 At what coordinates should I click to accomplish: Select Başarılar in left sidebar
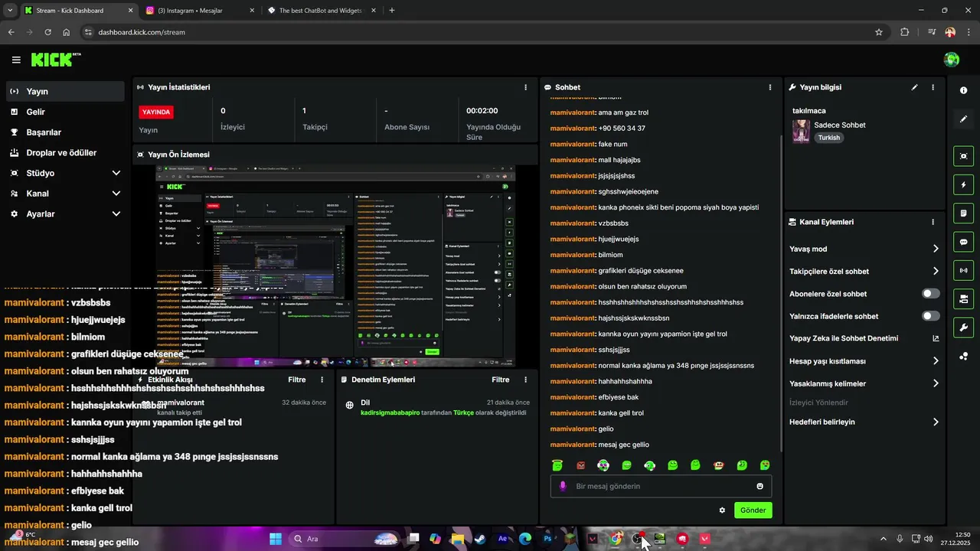[x=64, y=132]
